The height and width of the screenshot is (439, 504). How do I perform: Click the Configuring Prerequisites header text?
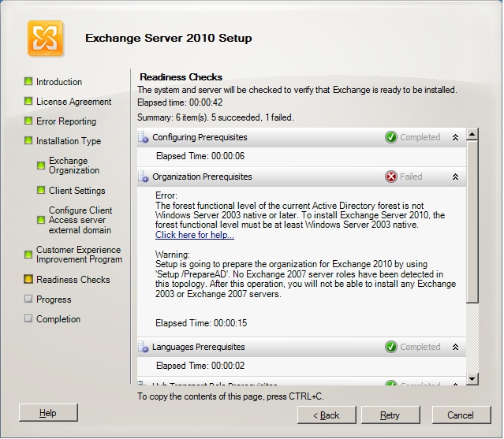[x=200, y=137]
